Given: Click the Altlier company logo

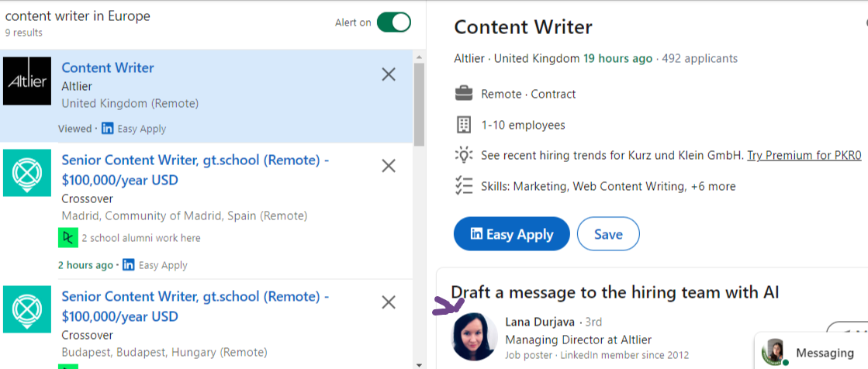Looking at the screenshot, I should tap(27, 81).
